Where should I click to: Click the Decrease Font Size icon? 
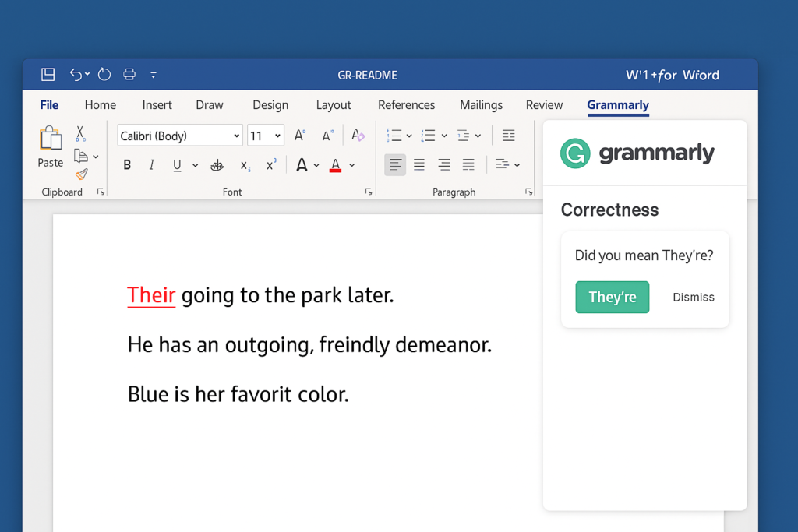(327, 136)
